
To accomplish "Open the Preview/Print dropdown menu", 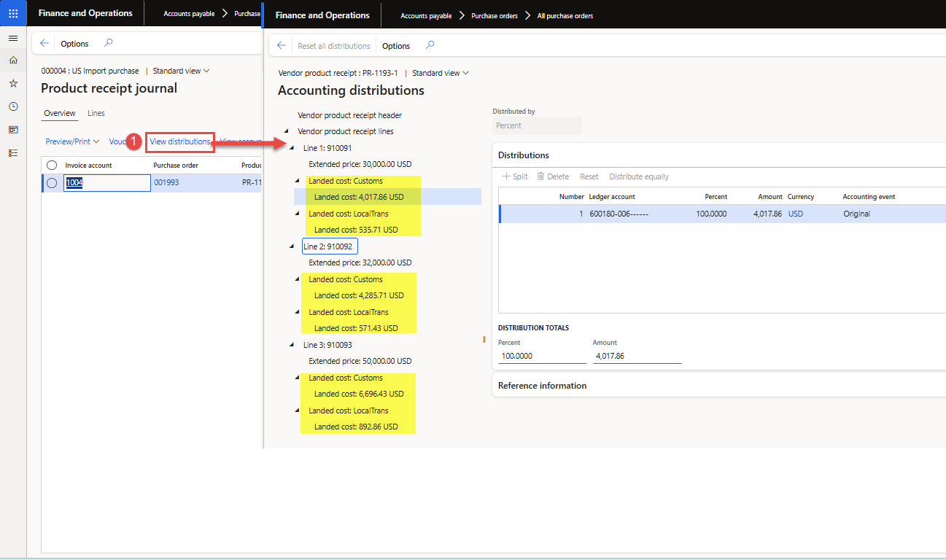I will pyautogui.click(x=72, y=141).
